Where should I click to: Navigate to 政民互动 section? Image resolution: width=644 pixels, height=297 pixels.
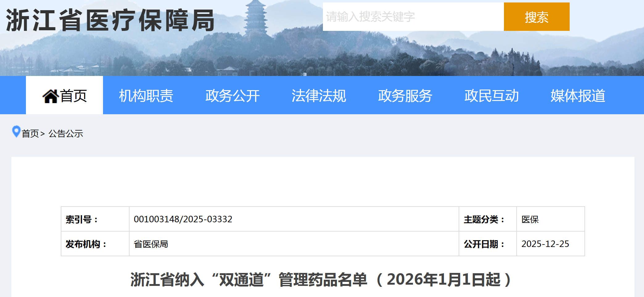(492, 96)
